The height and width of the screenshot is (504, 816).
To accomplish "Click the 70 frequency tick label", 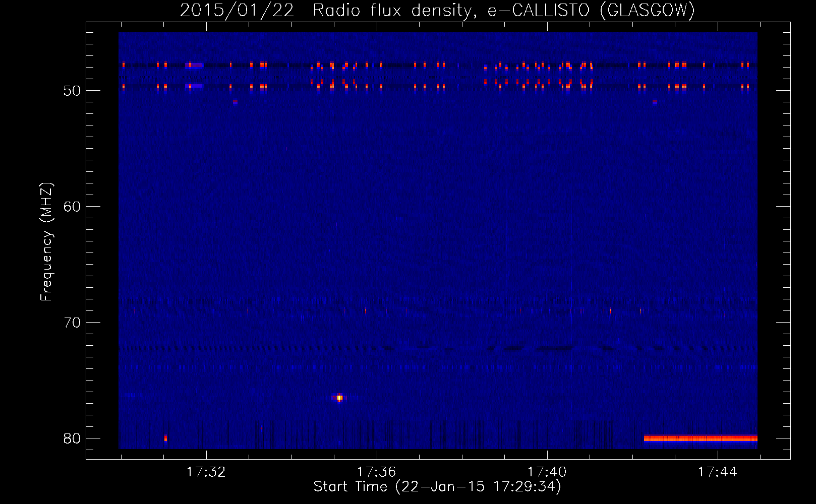I will 72,323.
